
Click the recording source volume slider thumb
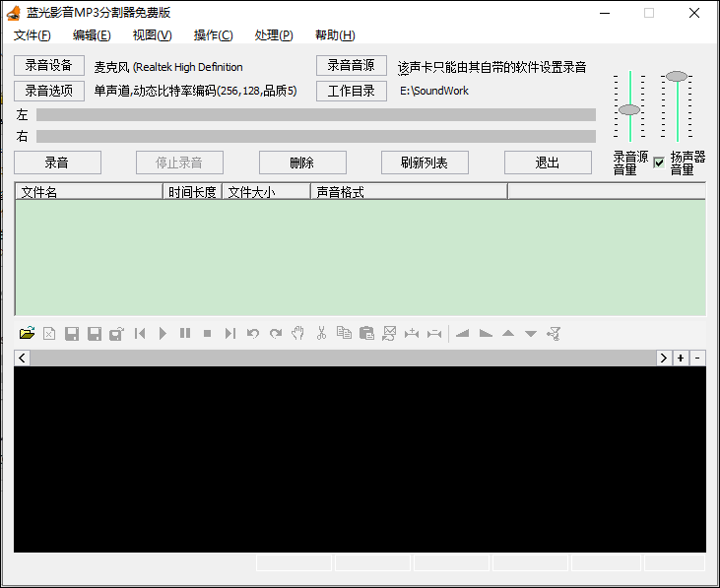tap(629, 109)
